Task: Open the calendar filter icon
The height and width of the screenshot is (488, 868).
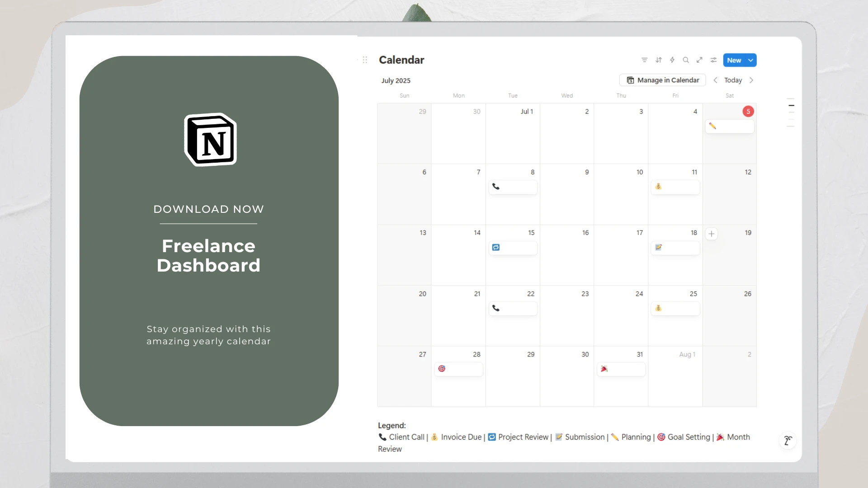Action: click(x=645, y=60)
